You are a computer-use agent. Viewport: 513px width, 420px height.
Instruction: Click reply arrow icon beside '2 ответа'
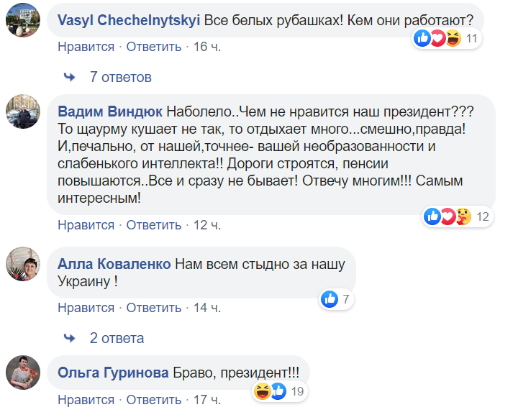click(70, 338)
